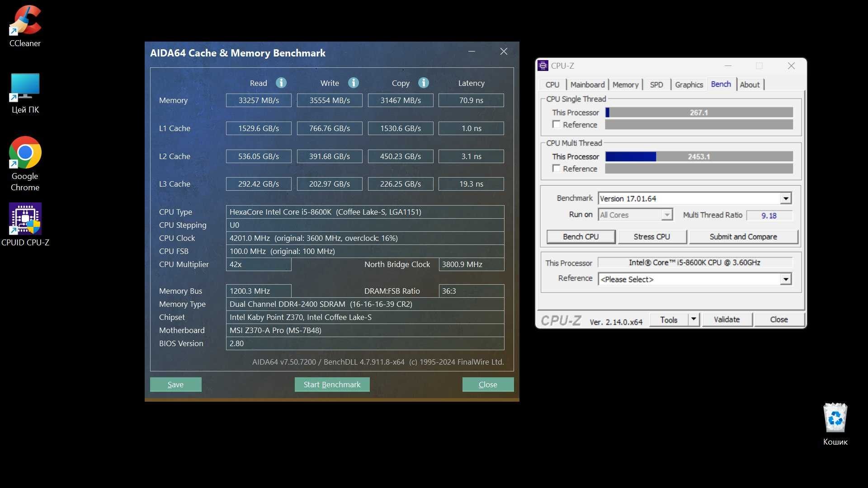Click the single thread 267.1 score bar
Viewport: 868px width, 488px height.
tap(699, 112)
